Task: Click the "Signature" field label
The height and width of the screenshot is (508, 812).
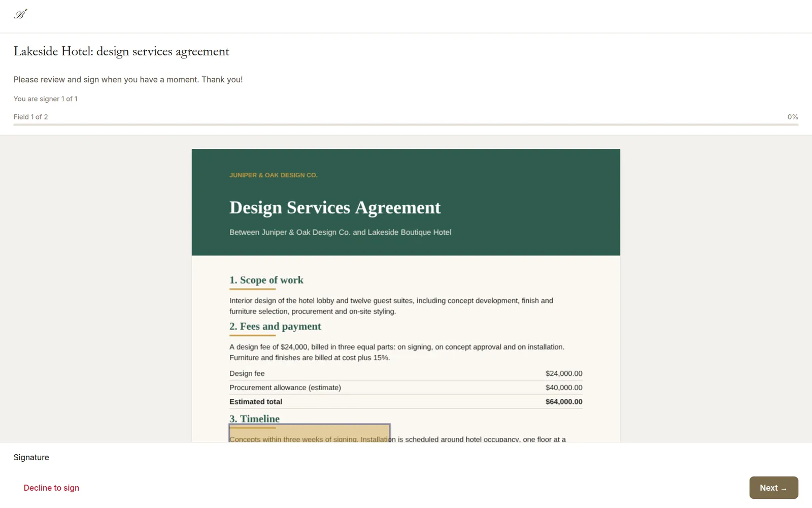Action: (x=31, y=457)
